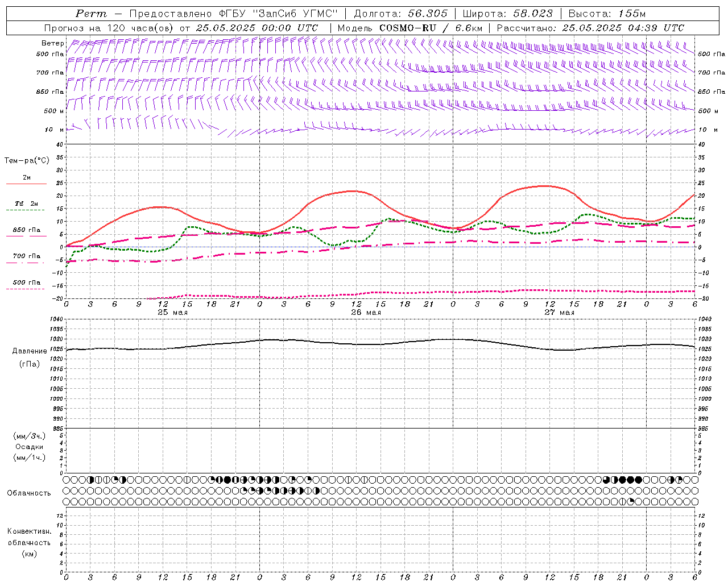Image resolution: width=728 pixels, height=582 pixels.
Task: Click the "10 м" wind level label on right
Action: (x=708, y=130)
